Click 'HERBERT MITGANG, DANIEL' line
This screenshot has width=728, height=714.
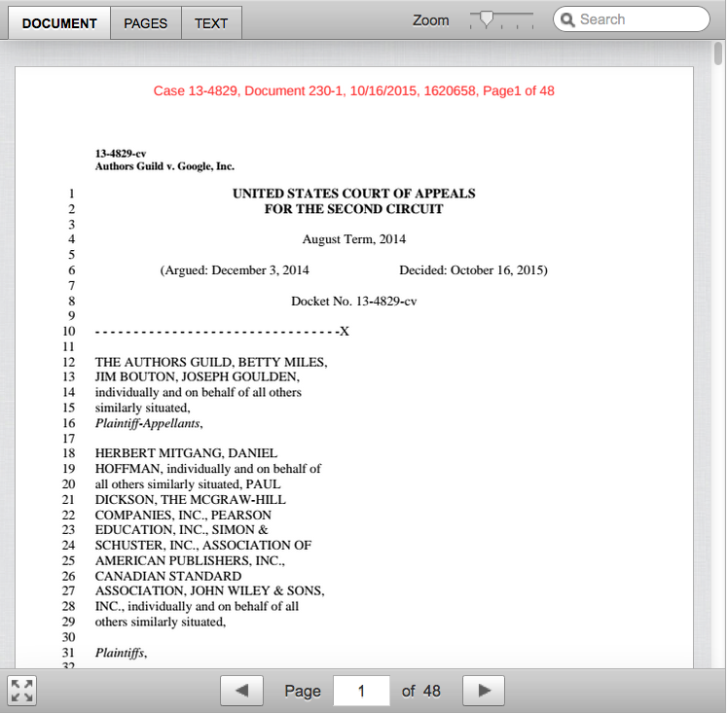(x=186, y=453)
